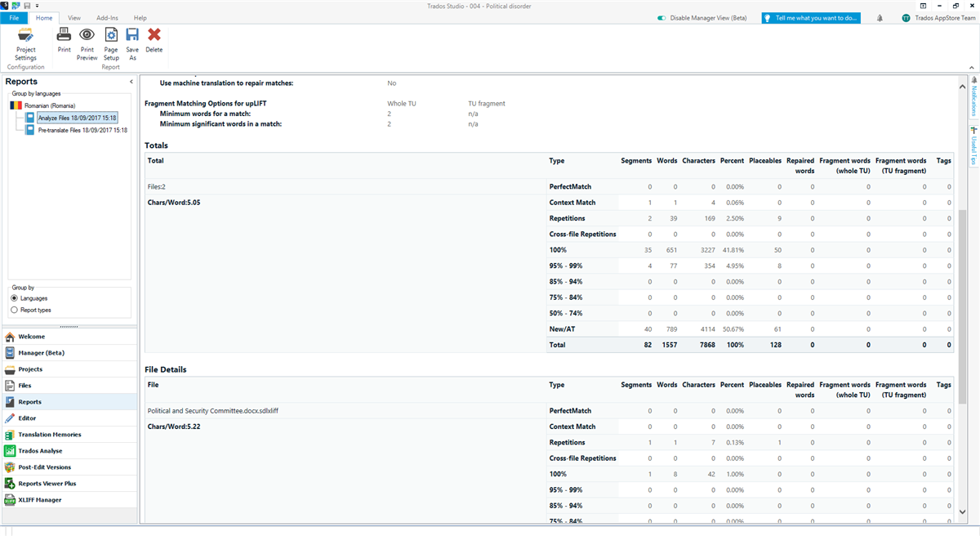Open Reports Viewer Plus
The image size is (980, 536).
tap(69, 484)
